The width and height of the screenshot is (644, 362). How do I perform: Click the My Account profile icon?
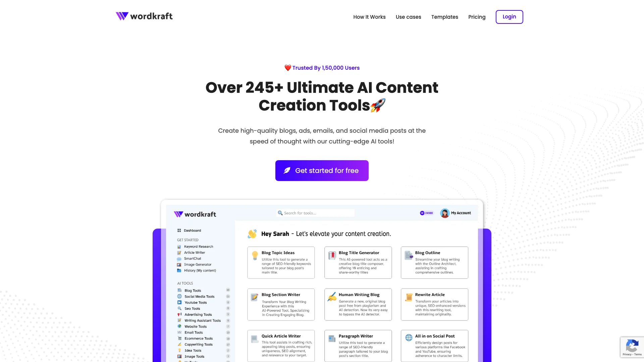click(445, 213)
